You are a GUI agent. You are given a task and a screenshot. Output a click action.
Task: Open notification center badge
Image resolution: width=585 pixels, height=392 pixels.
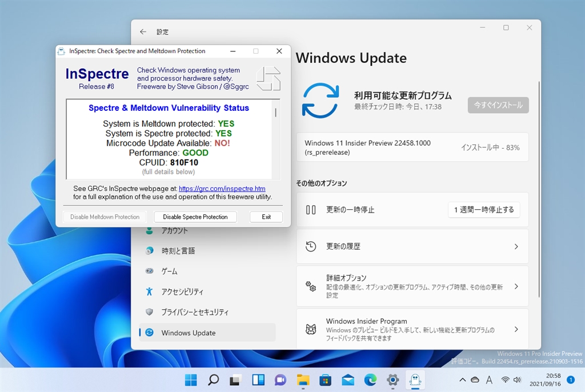tap(571, 380)
